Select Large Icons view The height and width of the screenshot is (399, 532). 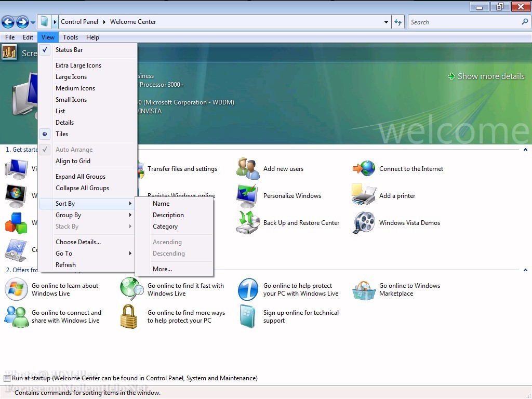tap(88, 77)
